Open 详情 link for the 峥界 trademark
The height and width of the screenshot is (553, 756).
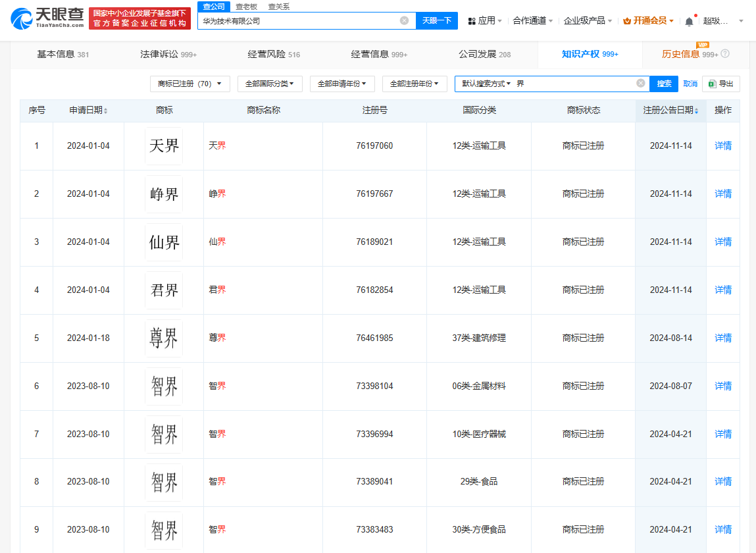[723, 194]
